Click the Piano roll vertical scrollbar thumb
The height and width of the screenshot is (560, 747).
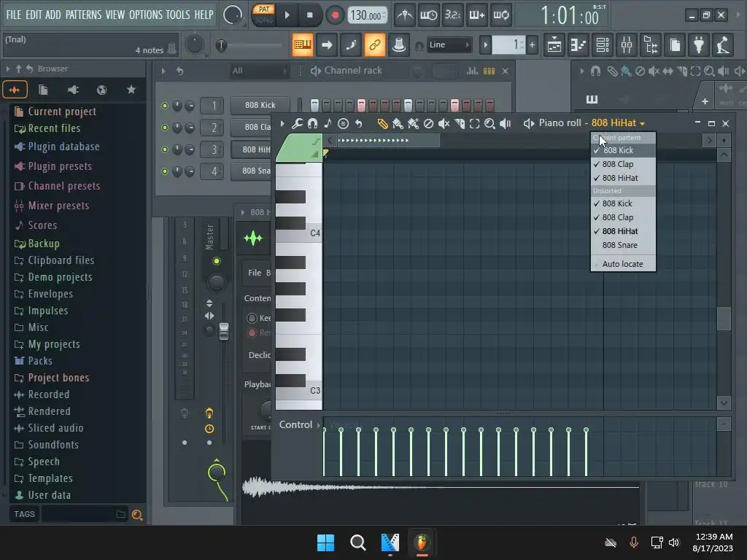724,319
